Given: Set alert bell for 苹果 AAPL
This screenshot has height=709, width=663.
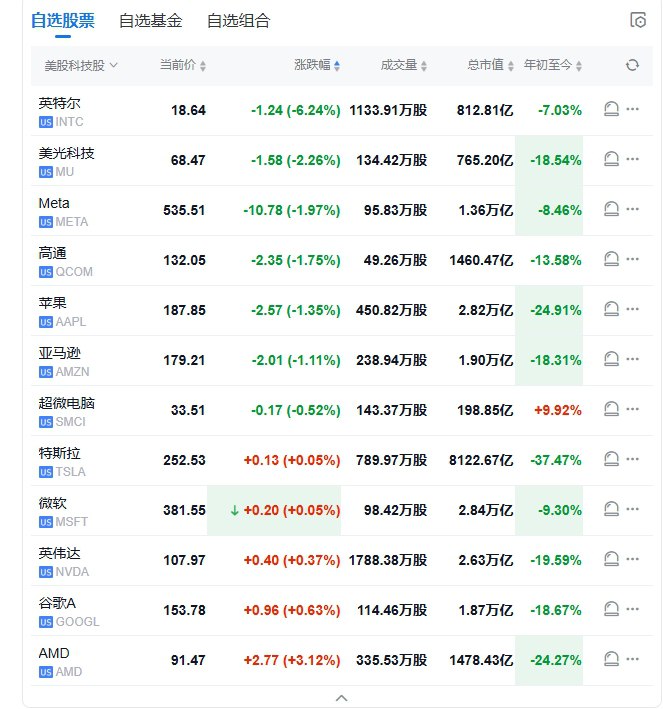Looking at the screenshot, I should click(x=611, y=309).
